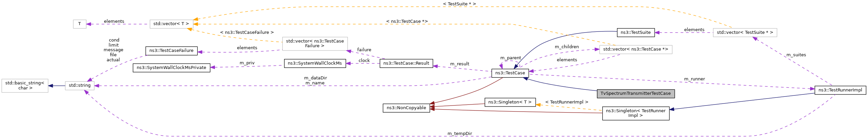868x138 pixels.
Task: Select the std::vector< TestSuite * > node
Action: coord(745,33)
